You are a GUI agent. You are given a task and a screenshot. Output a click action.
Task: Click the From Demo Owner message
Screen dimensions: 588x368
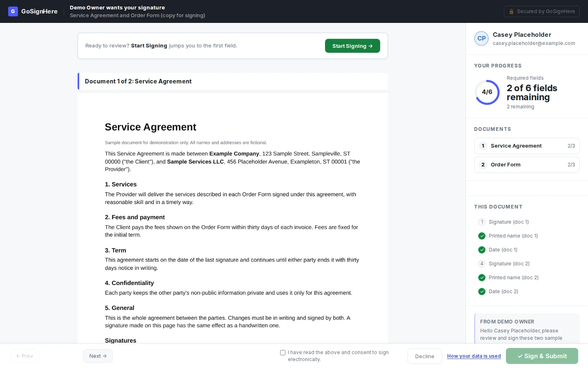coord(527,328)
